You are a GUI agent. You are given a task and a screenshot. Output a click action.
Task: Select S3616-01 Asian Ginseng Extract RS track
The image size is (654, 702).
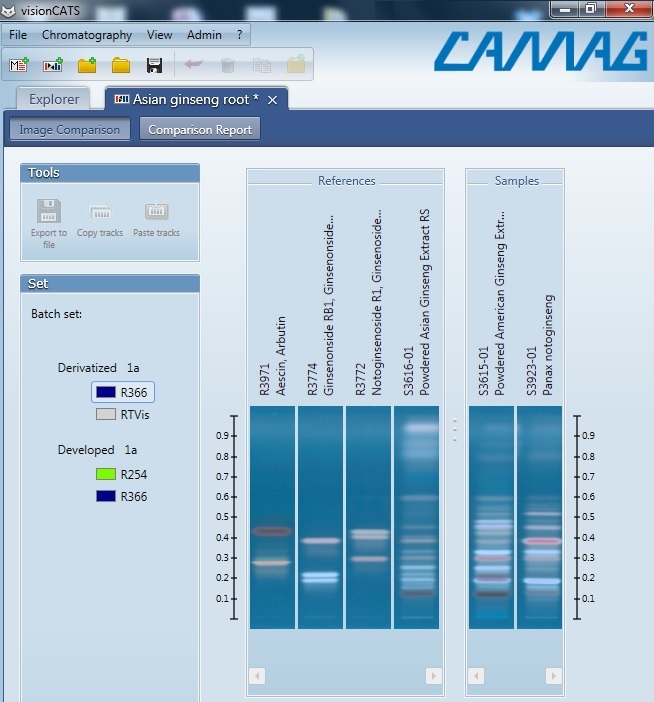coord(416,517)
